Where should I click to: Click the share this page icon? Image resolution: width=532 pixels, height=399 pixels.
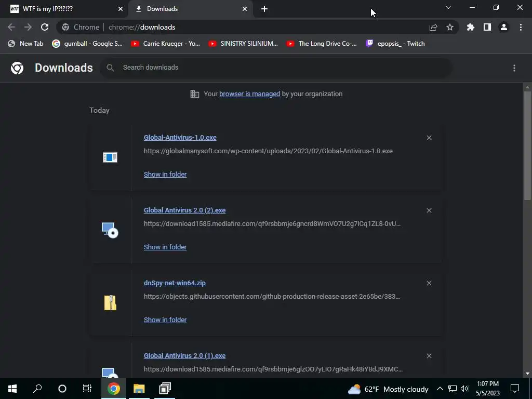point(433,27)
